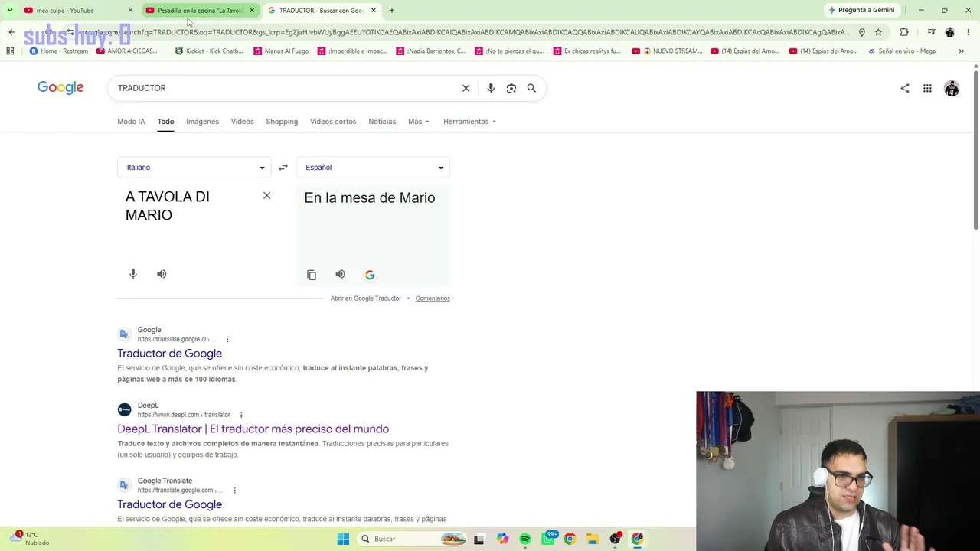The width and height of the screenshot is (980, 551).
Task: Open WhatsApp from the taskbar
Action: (x=548, y=539)
